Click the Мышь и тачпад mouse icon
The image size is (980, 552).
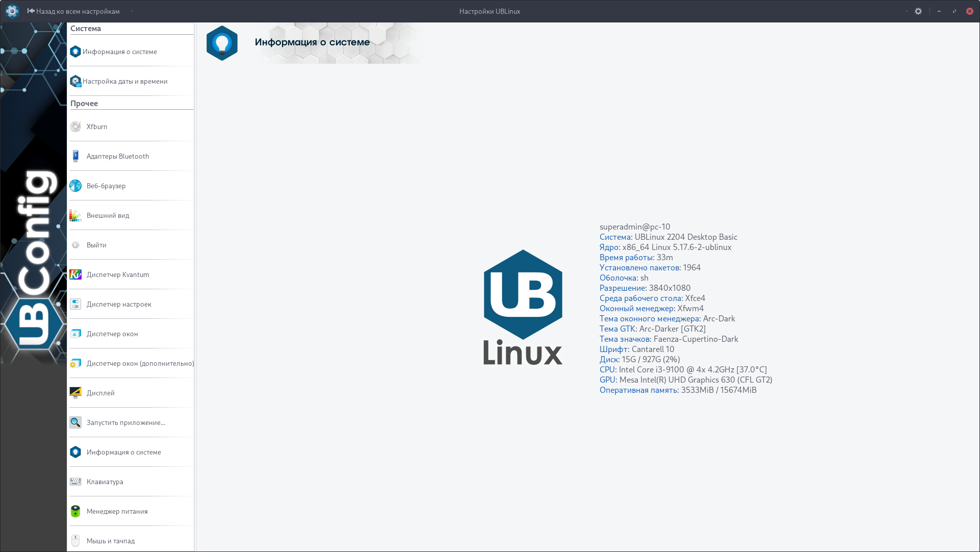[75, 541]
